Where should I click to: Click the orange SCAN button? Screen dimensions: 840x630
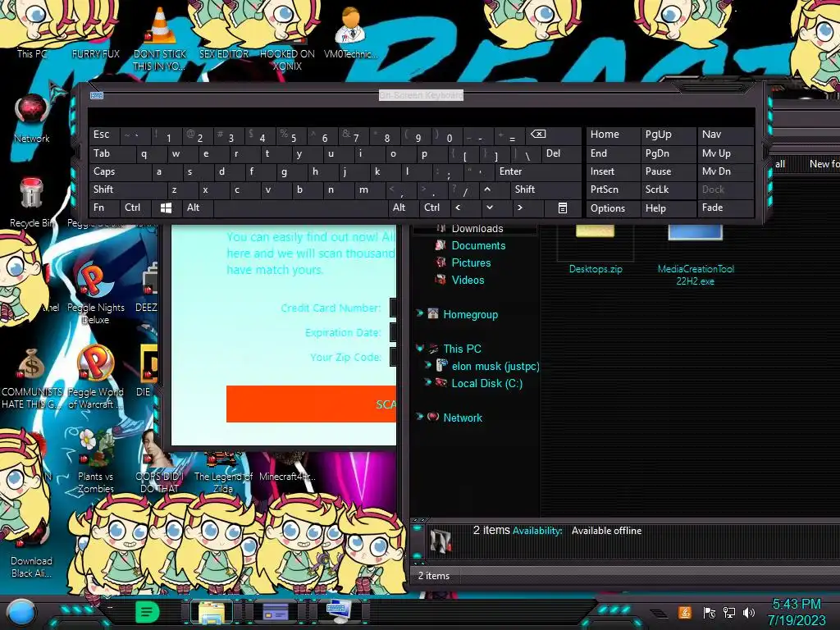tap(311, 404)
